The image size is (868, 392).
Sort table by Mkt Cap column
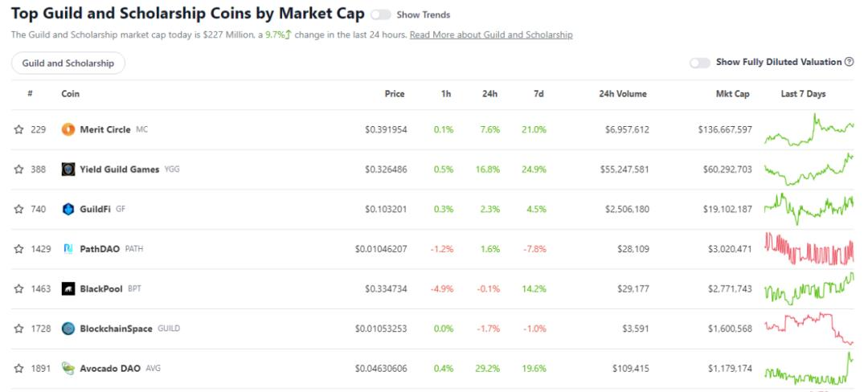click(x=732, y=94)
